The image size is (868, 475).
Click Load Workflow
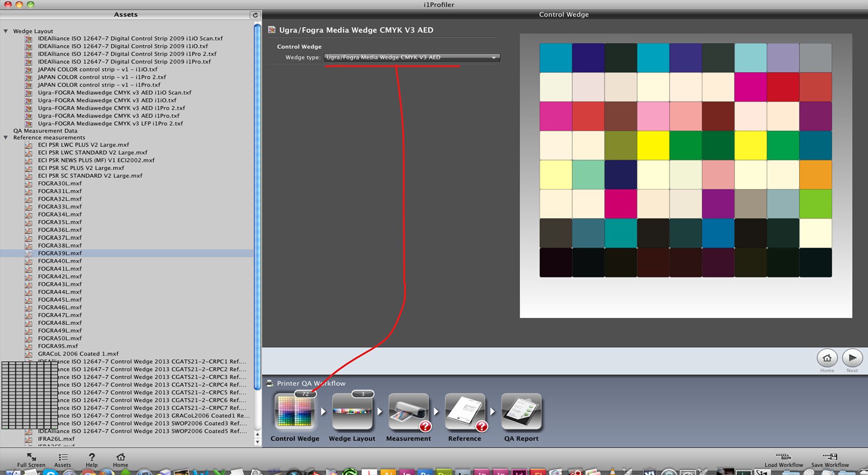pos(783,459)
